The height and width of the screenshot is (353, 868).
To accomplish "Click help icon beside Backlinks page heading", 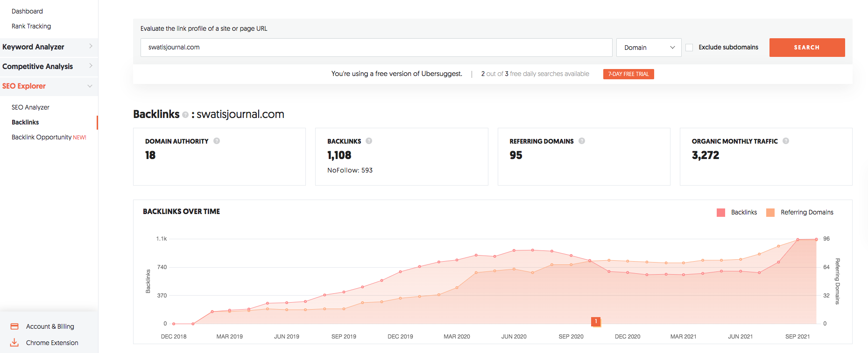I will tap(185, 115).
